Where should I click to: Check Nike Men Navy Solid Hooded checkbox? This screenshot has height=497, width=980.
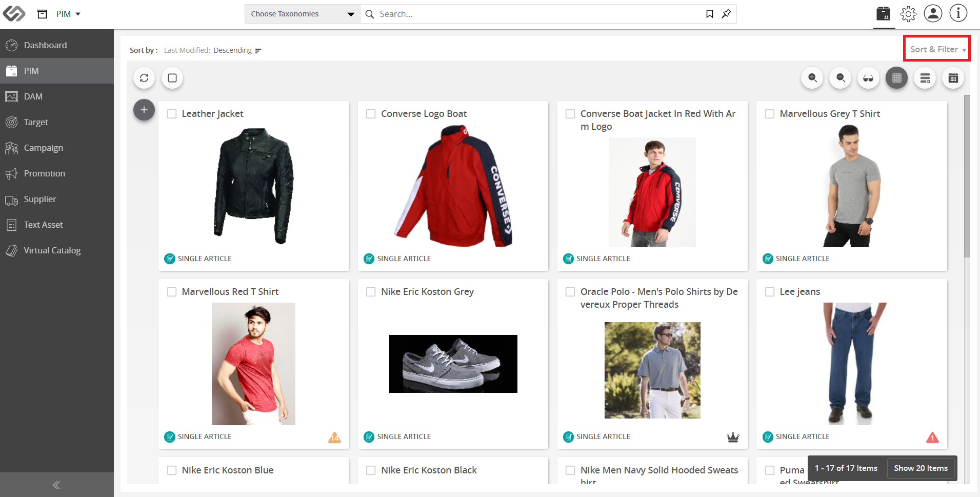(570, 470)
